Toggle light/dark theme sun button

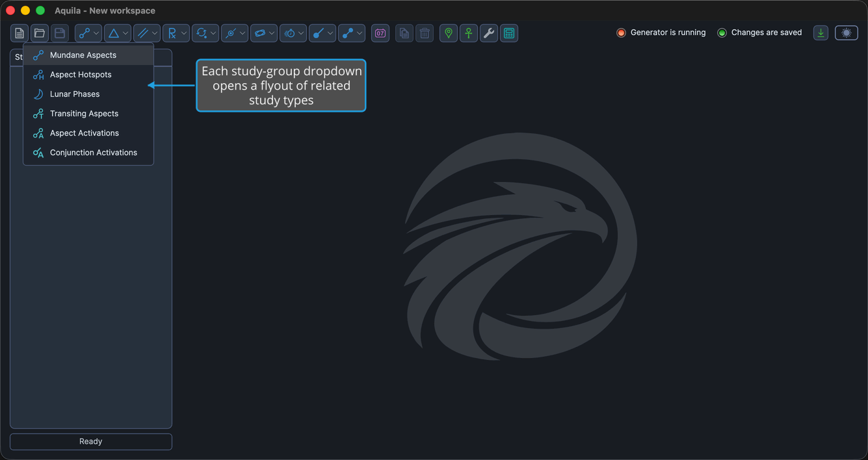(x=847, y=32)
